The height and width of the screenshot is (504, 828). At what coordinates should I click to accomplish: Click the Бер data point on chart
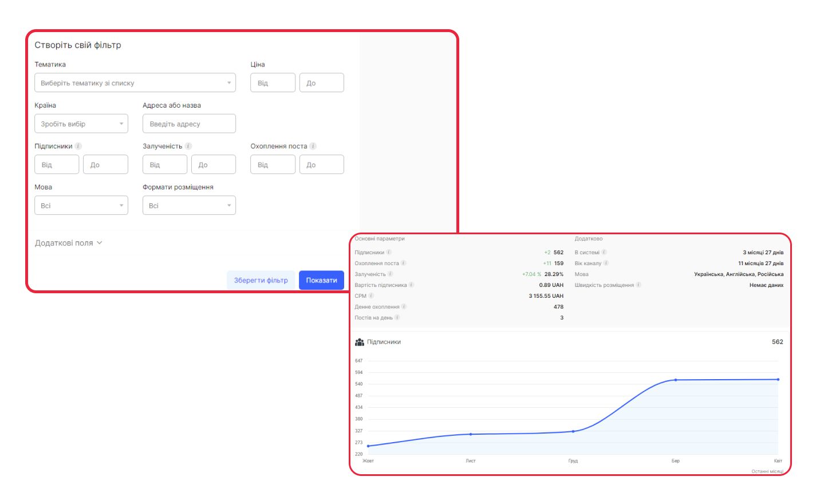tap(676, 380)
